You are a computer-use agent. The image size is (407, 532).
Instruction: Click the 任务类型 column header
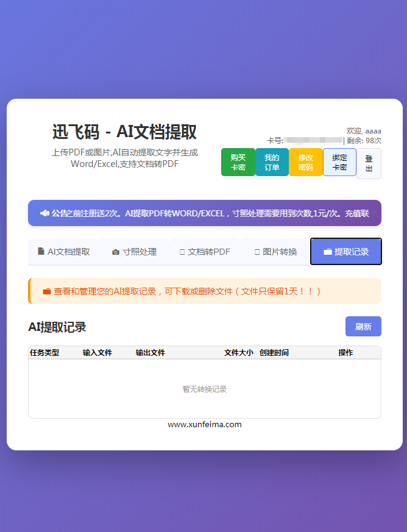(x=44, y=352)
